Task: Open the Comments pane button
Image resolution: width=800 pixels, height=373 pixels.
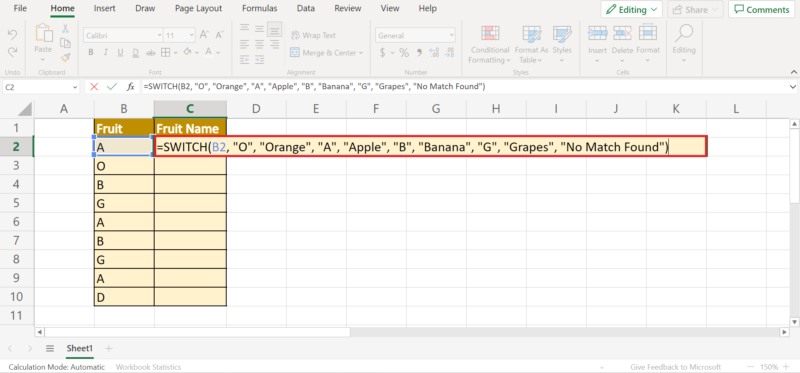Action: tap(762, 10)
